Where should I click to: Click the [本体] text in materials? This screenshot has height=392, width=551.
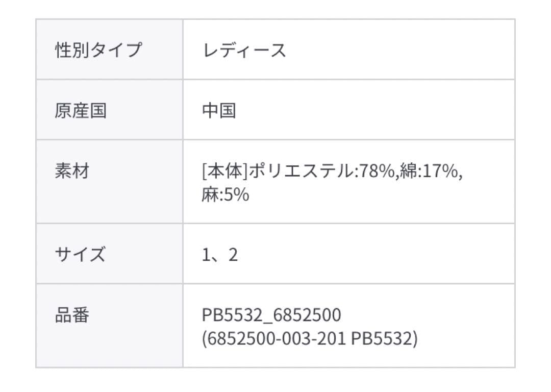pyautogui.click(x=224, y=171)
